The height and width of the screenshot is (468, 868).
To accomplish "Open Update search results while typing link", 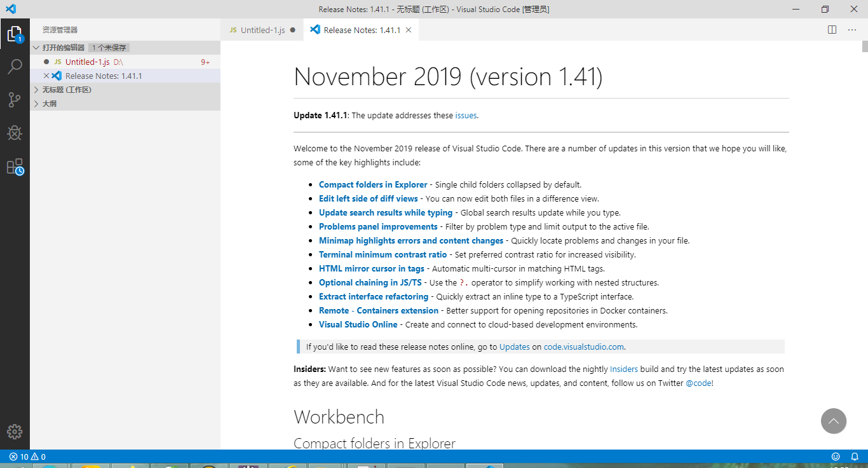I will [386, 212].
